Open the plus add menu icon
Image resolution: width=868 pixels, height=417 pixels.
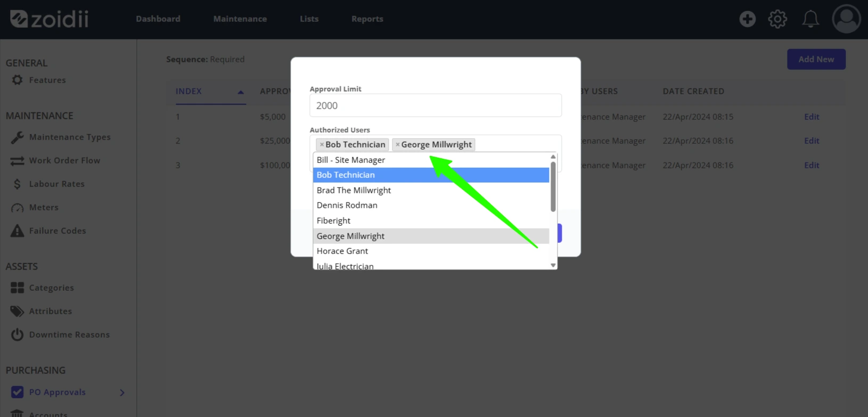pyautogui.click(x=747, y=19)
